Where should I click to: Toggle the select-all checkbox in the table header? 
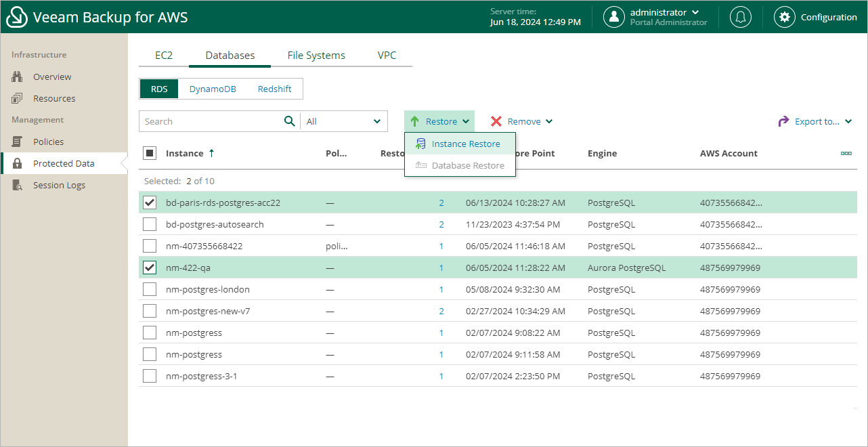[x=150, y=153]
